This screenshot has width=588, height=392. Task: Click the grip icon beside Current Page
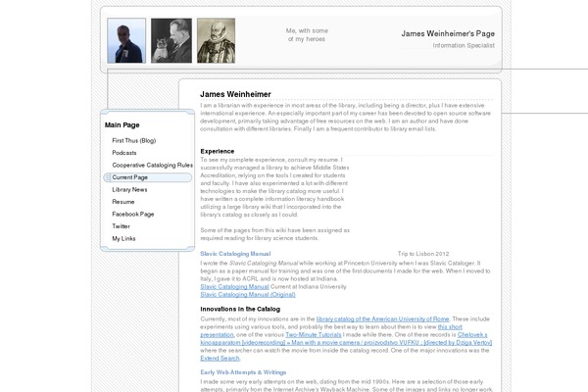[x=108, y=177]
